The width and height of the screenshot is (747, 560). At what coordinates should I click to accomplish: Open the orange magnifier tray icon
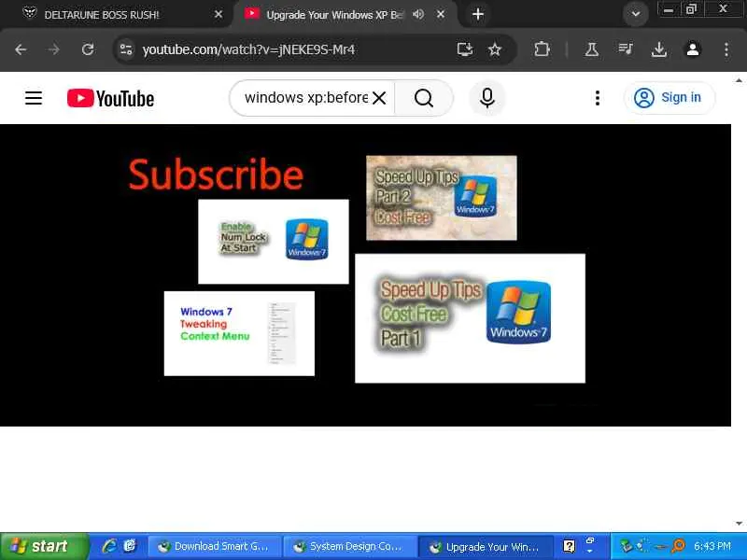678,546
